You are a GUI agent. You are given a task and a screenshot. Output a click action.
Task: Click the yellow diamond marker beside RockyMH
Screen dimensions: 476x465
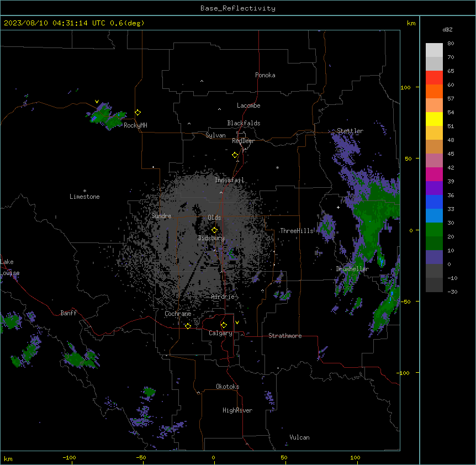click(138, 113)
